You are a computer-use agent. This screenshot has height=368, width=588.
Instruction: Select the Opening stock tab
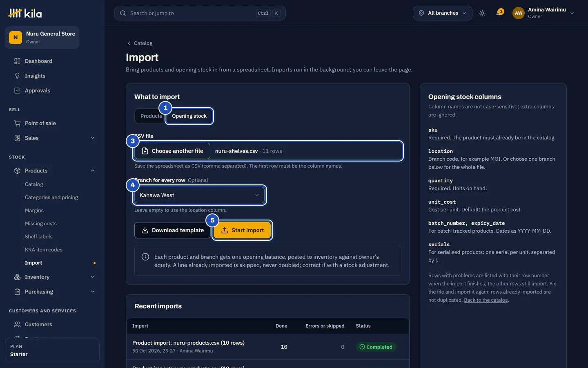189,116
